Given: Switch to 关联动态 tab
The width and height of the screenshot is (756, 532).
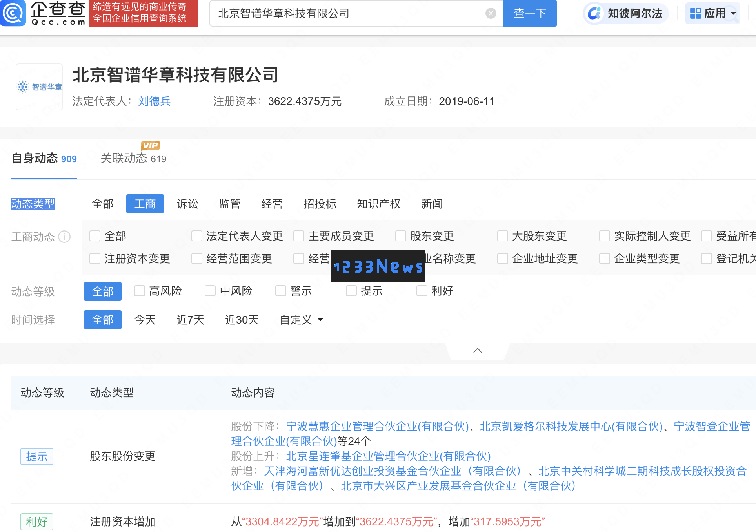Looking at the screenshot, I should pyautogui.click(x=133, y=159).
